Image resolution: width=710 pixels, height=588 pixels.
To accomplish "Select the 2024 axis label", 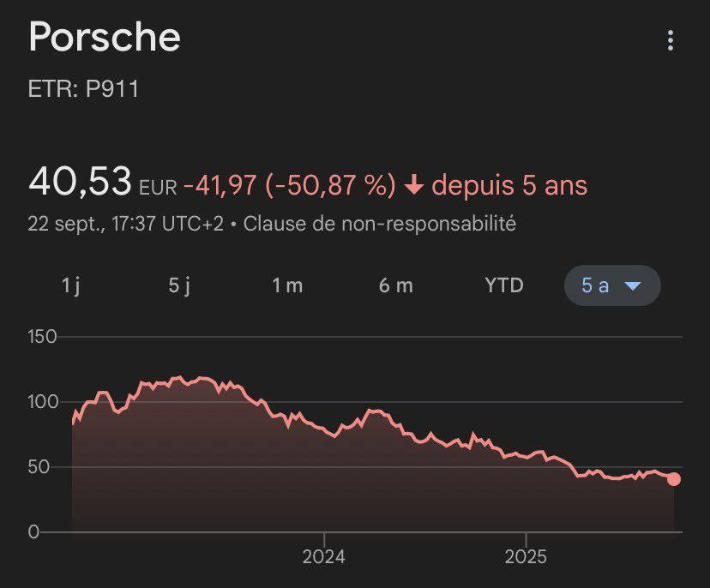I will (322, 557).
